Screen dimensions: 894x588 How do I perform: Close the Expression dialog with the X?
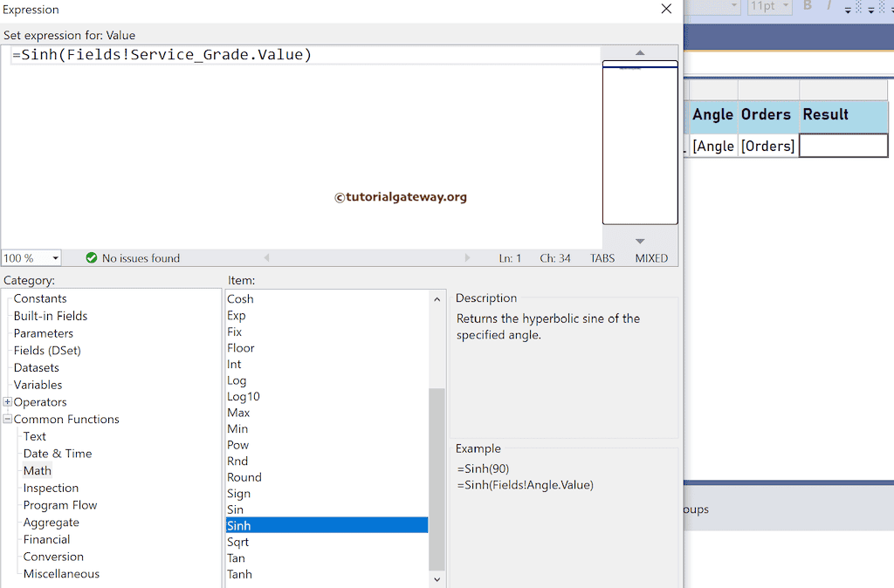point(666,9)
